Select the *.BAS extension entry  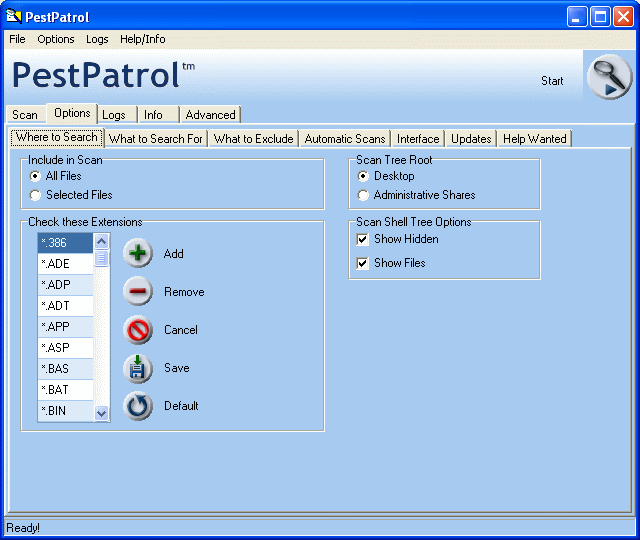[65, 369]
